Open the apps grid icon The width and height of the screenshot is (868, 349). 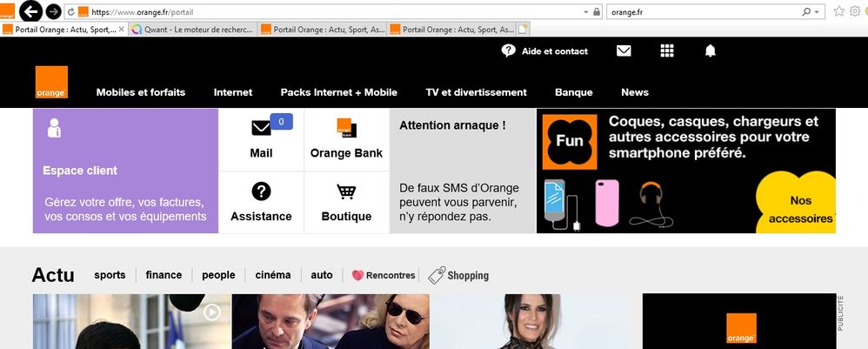tap(667, 51)
